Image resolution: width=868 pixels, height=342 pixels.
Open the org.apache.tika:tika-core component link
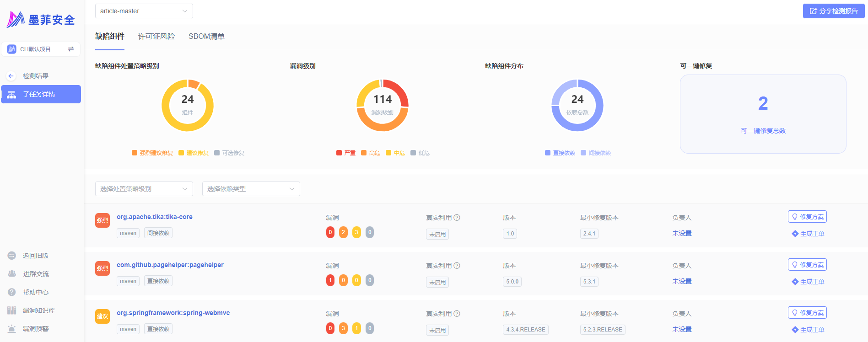[155, 217]
